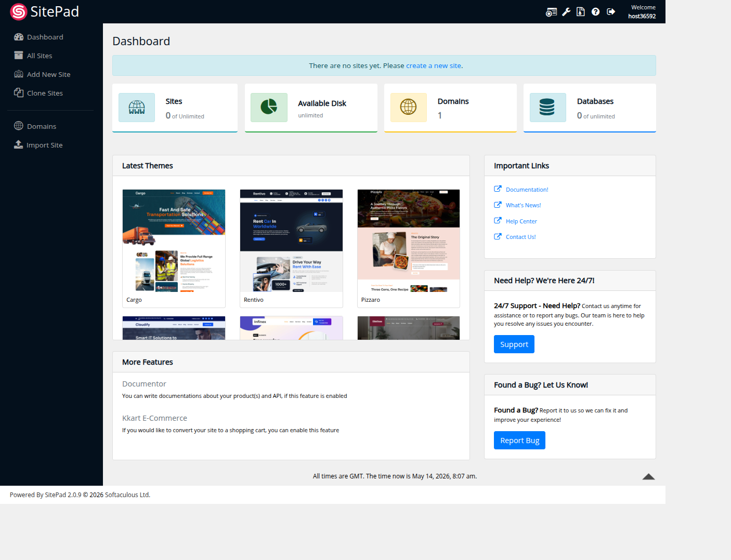The image size is (731, 560).
Task: Click the Kkart E-Commerce feature heading
Action: (154, 418)
